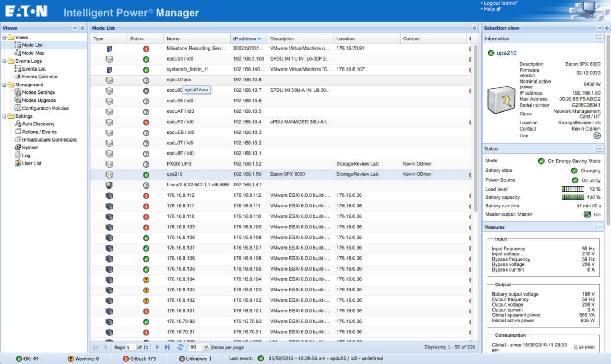Collapse the Settings folder

pyautogui.click(x=4, y=116)
